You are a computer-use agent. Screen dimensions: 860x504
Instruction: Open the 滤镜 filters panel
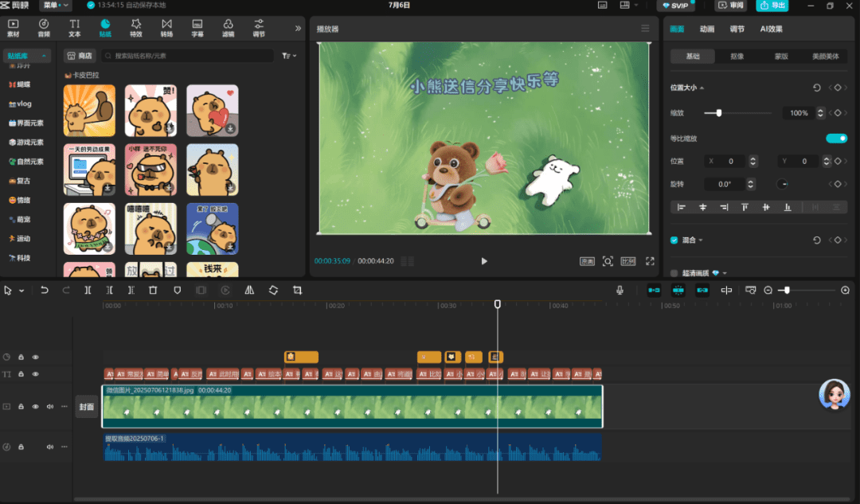229,28
